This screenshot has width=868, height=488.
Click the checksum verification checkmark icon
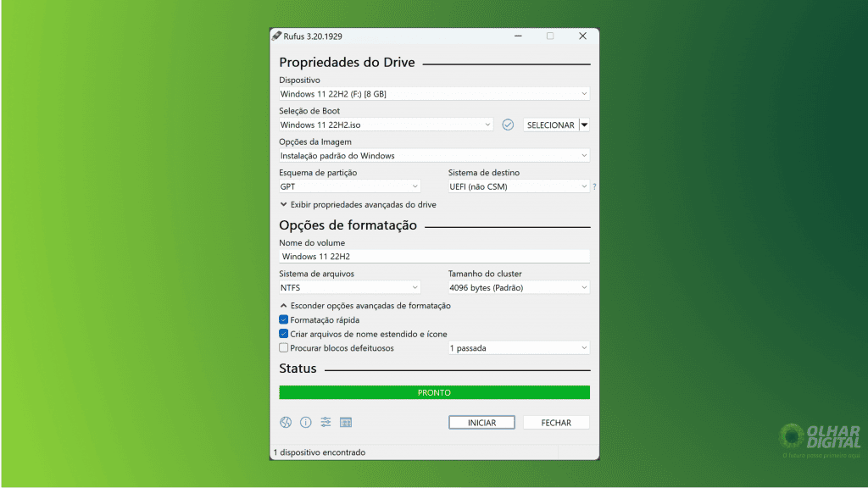point(508,125)
